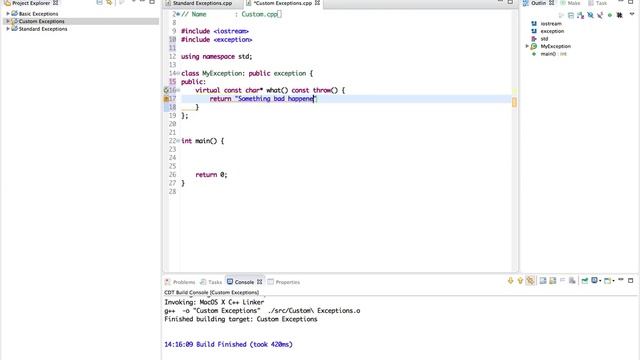Maximize the Outline panel

click(x=631, y=2)
